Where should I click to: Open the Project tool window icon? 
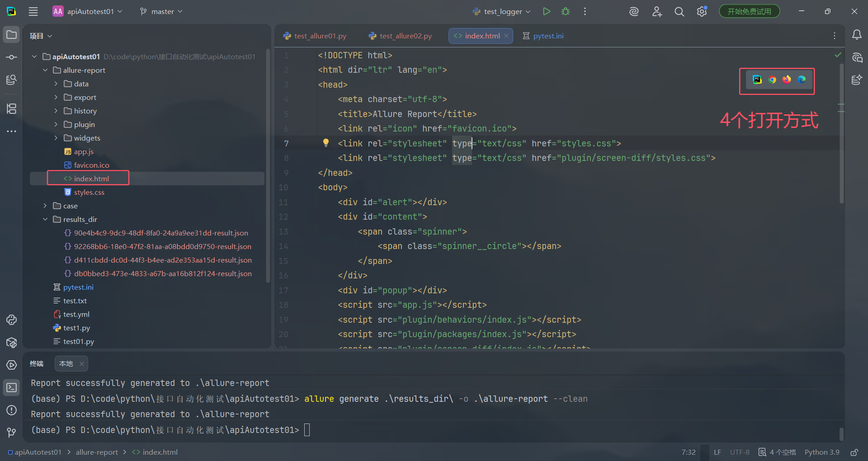12,35
